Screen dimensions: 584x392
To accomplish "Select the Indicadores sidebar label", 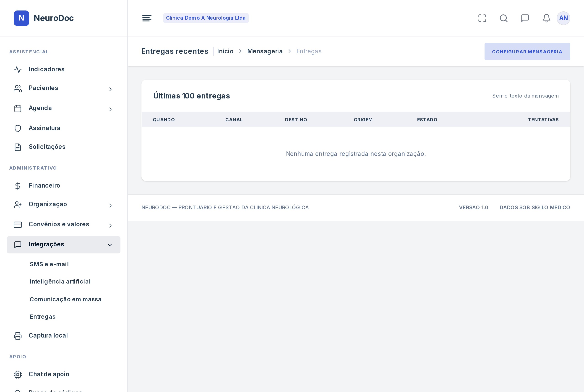I will tap(47, 69).
